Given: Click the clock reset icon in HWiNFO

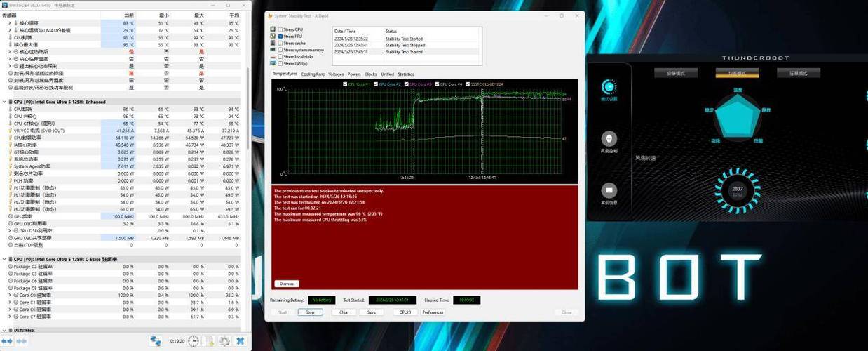Looking at the screenshot, I should (x=193, y=340).
